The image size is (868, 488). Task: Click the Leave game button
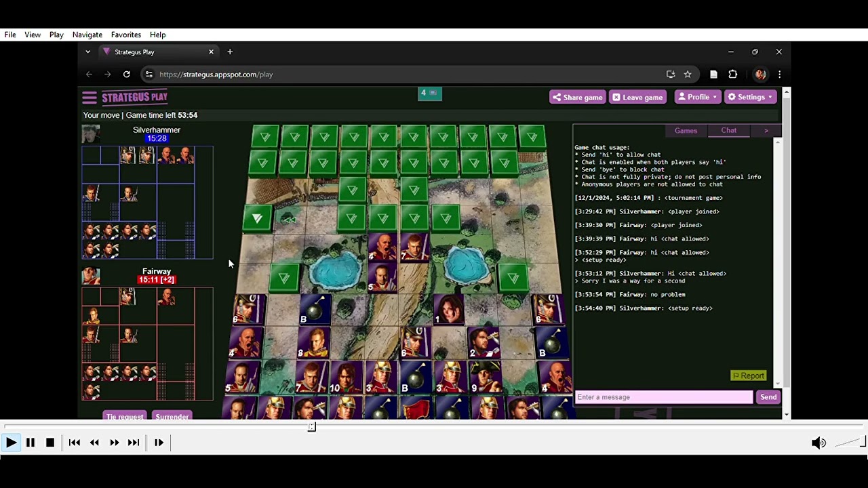(x=637, y=97)
